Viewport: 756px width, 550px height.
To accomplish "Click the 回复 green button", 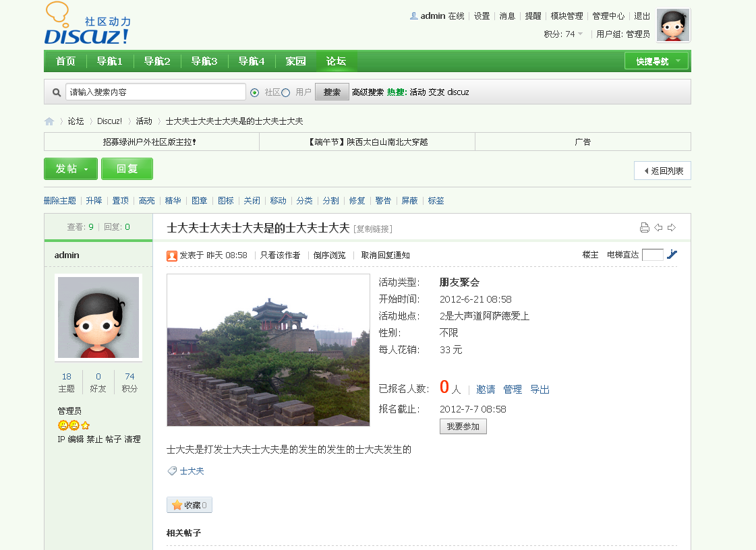I will pyautogui.click(x=127, y=169).
